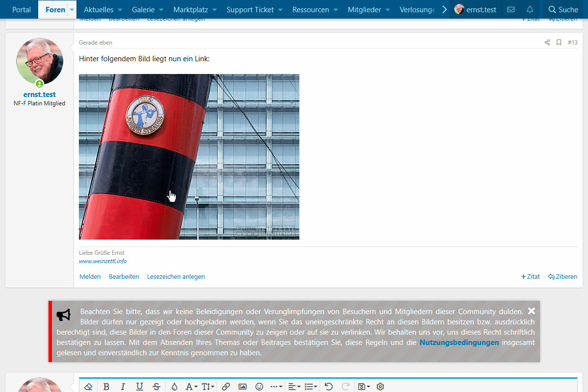This screenshot has height=392, width=588.
Task: Expand the Ressourcen dropdown arrow
Action: tap(336, 10)
